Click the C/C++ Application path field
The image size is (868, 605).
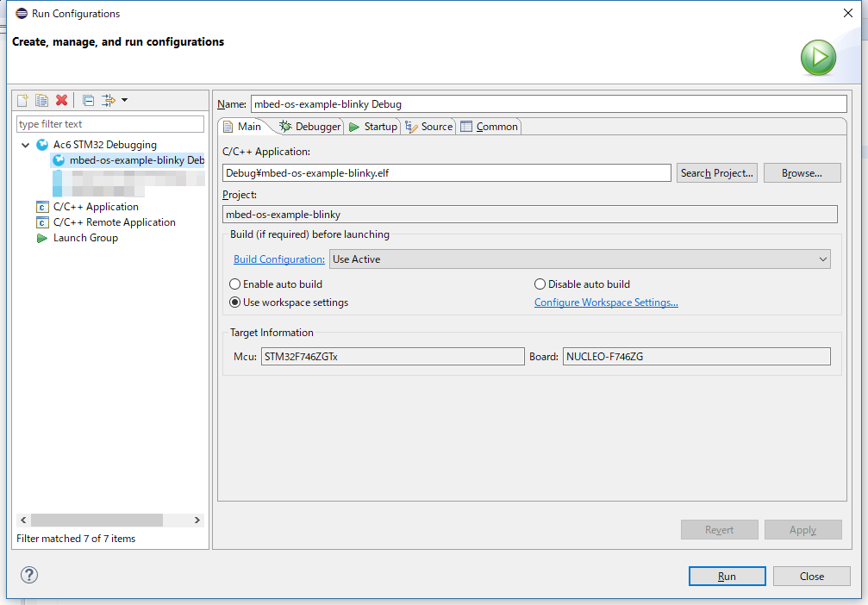(x=446, y=173)
